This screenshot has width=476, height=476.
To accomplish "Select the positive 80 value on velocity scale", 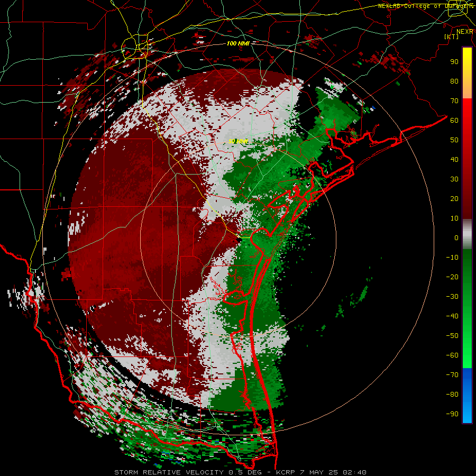I will click(454, 81).
